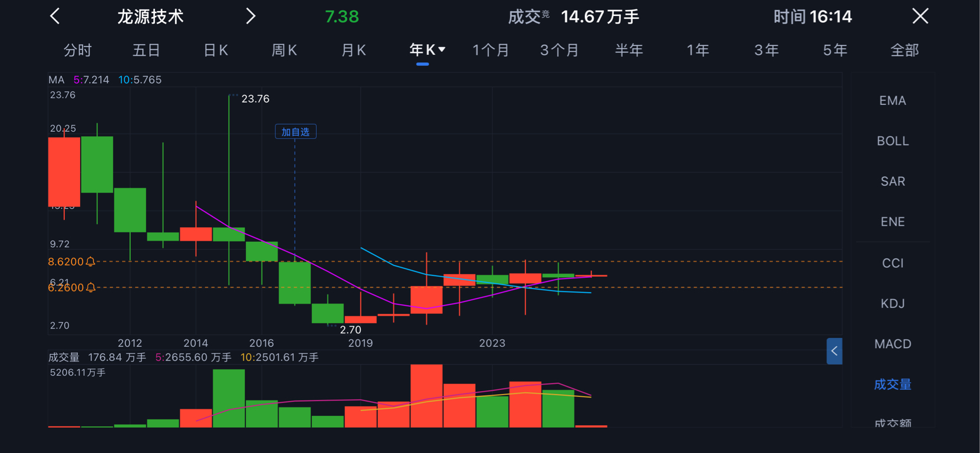Click the bell icon at 8.6200 alert

[x=90, y=261]
